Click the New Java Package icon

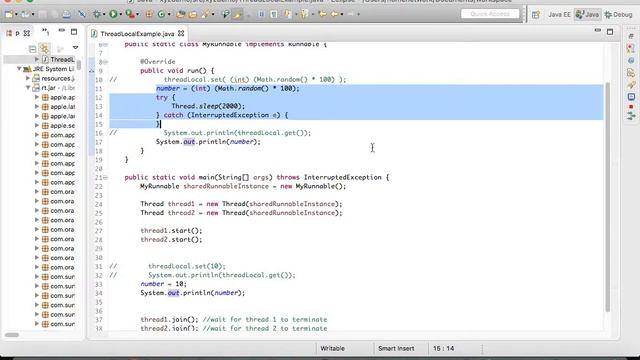[x=149, y=14]
